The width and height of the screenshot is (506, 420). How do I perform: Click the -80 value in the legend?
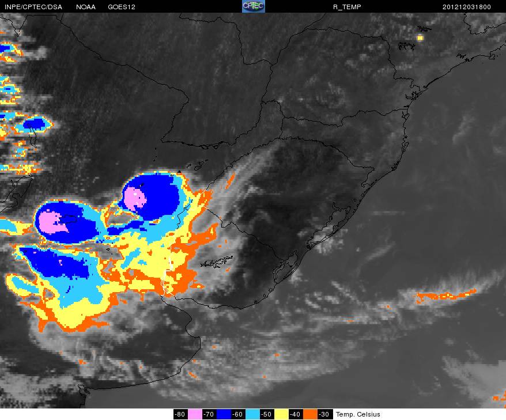[180, 414]
